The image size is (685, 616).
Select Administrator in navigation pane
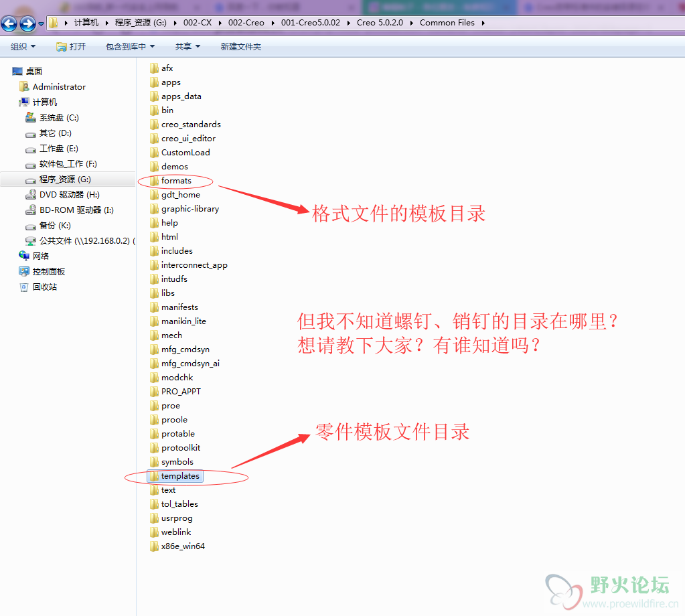pos(59,86)
